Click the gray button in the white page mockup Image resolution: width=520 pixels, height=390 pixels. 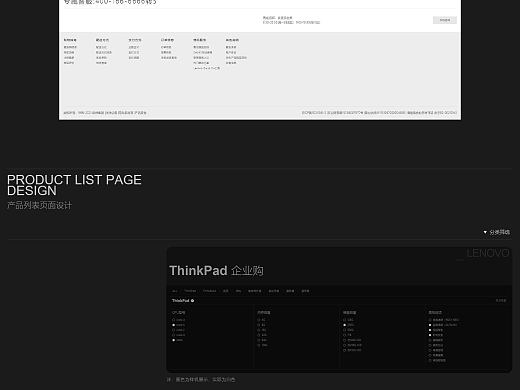coord(445,20)
